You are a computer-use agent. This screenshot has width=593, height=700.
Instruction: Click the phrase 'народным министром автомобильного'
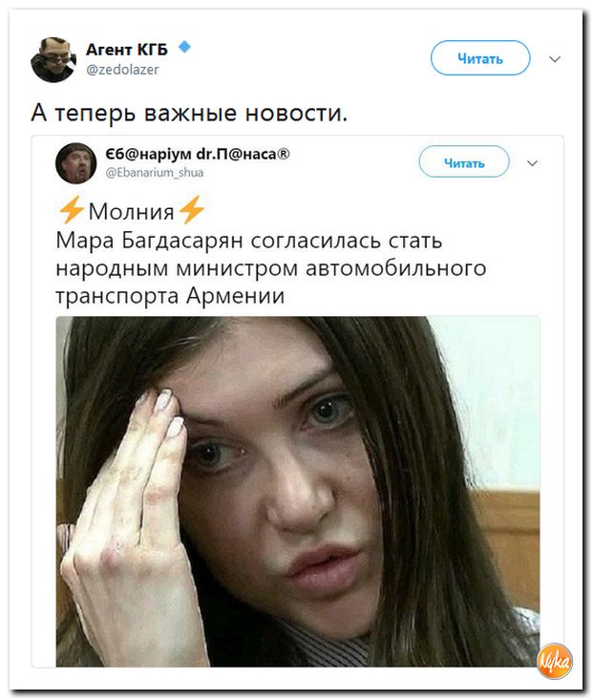click(271, 268)
